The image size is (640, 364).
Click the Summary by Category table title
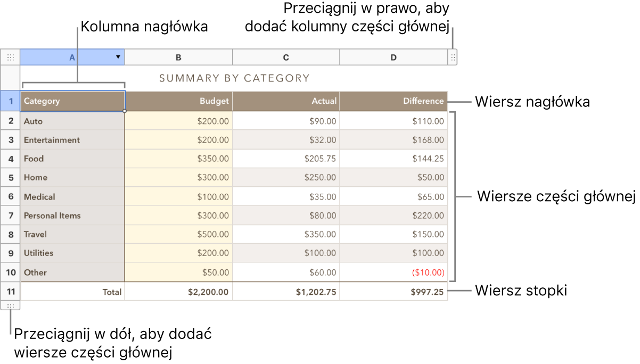[x=234, y=78]
